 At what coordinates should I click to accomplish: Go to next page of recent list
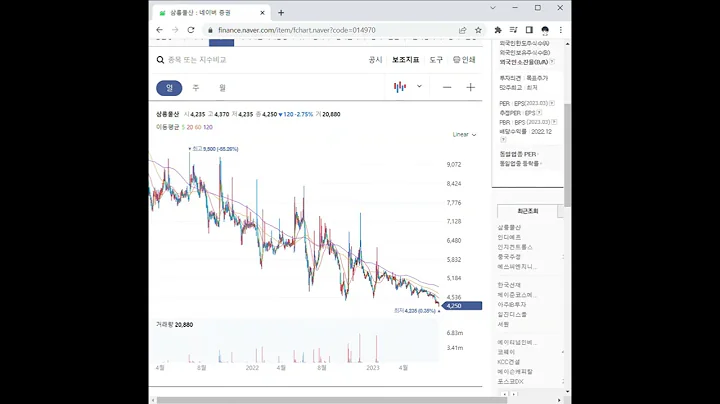point(514,394)
